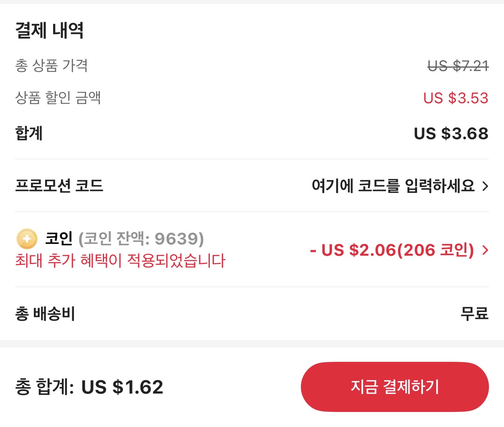
Task: Click the 합계 total label
Action: tap(28, 134)
